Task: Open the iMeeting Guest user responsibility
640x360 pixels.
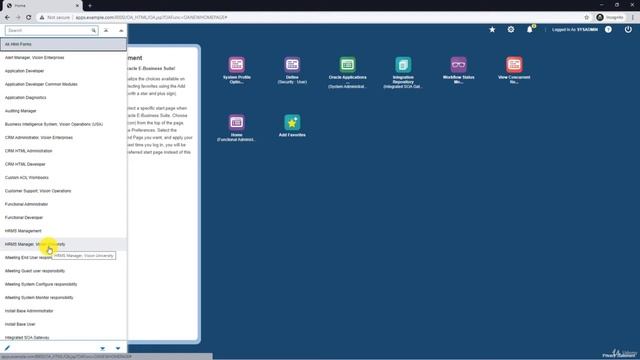Action: click(x=63, y=271)
